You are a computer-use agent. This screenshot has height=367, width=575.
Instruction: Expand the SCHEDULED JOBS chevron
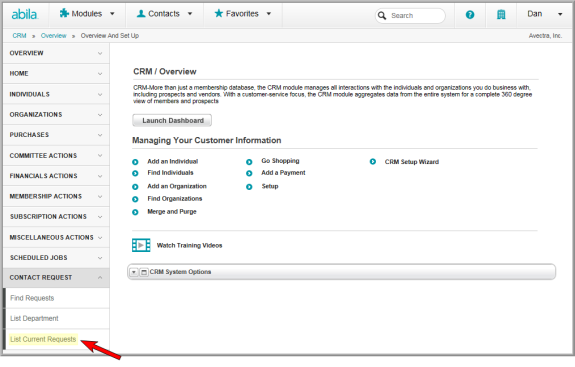pos(100,258)
